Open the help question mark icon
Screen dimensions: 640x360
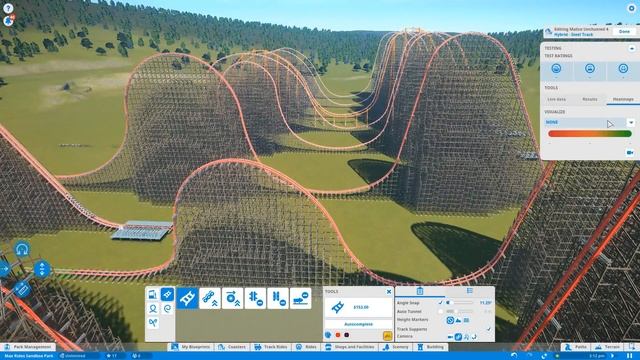coord(8,8)
